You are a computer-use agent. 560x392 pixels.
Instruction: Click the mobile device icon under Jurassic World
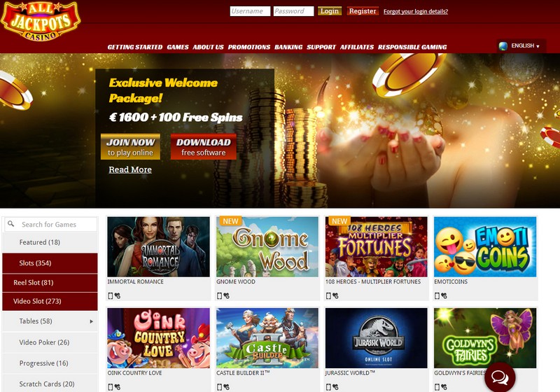(x=328, y=387)
